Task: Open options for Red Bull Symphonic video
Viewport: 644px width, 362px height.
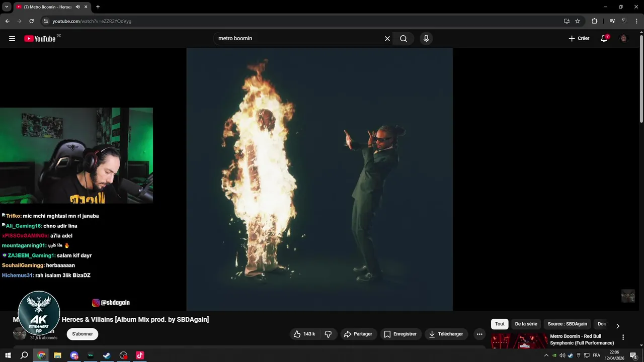Action: point(623,337)
